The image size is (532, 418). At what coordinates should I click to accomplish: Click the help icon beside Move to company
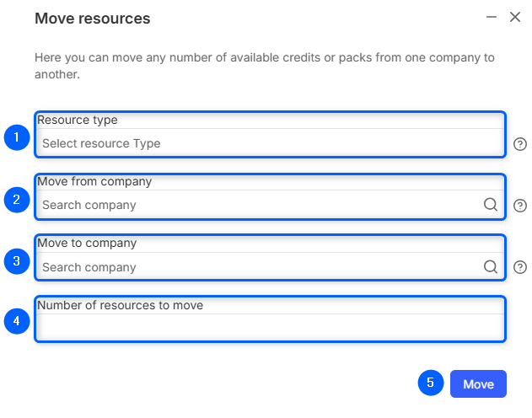[x=520, y=267]
